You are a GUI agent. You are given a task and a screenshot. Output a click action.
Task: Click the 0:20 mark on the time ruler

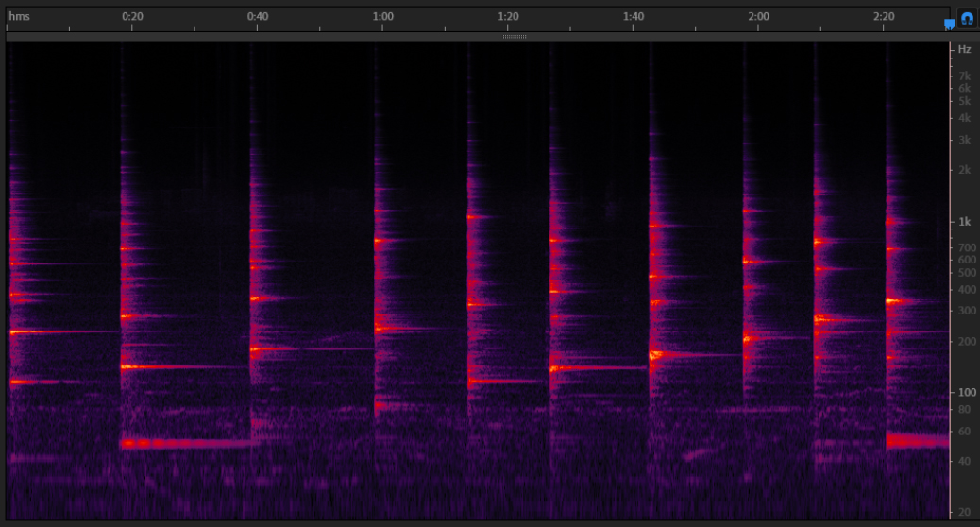tap(132, 17)
